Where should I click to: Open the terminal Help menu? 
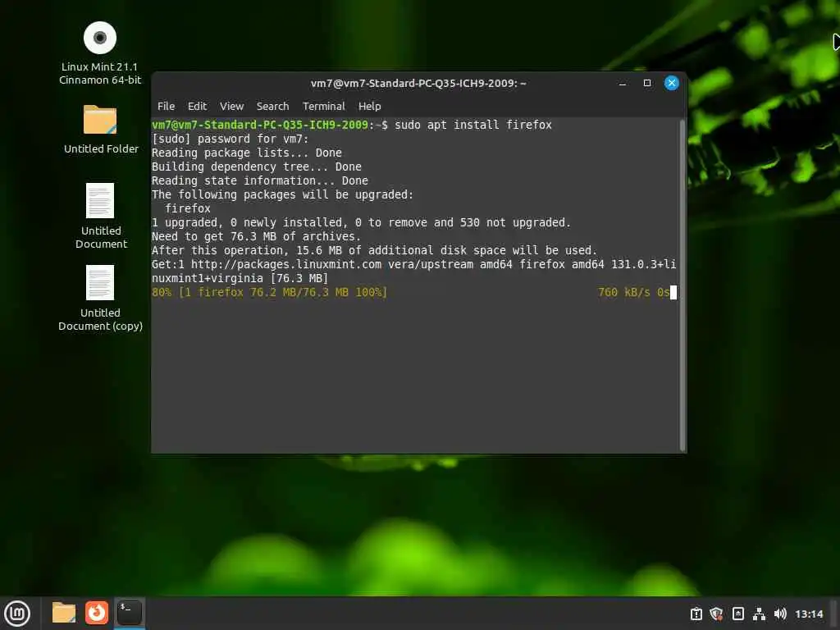click(x=370, y=106)
